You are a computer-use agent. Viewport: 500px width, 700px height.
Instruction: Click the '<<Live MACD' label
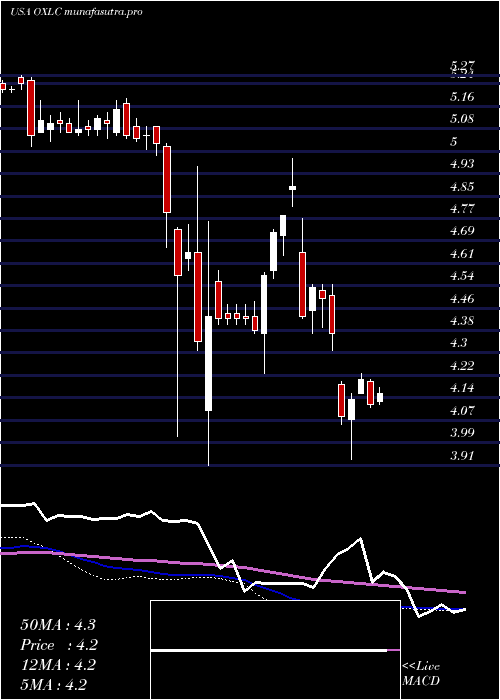click(x=421, y=674)
